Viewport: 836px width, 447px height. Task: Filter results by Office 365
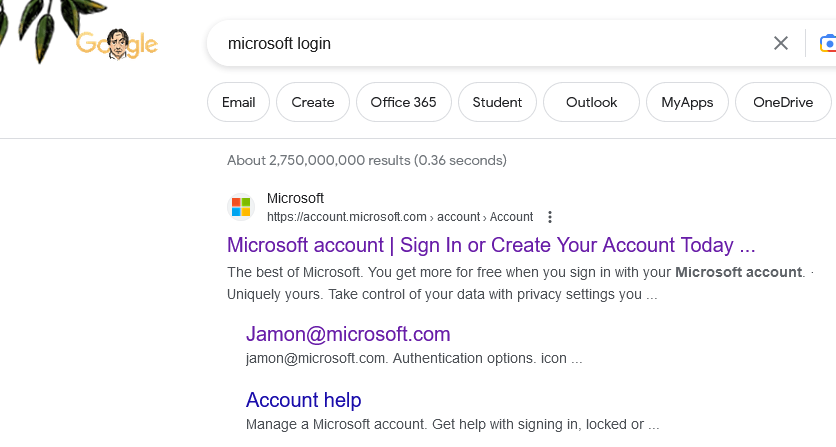(x=403, y=102)
